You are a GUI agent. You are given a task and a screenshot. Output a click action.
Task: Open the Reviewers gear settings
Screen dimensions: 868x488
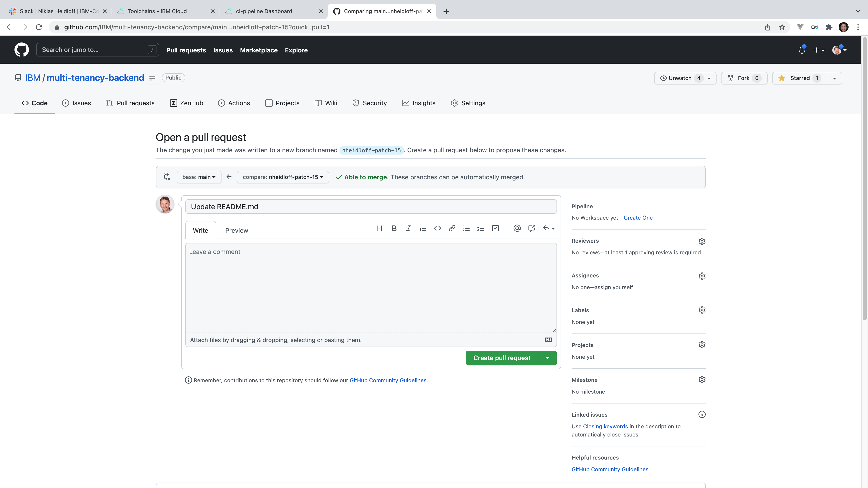(x=702, y=241)
